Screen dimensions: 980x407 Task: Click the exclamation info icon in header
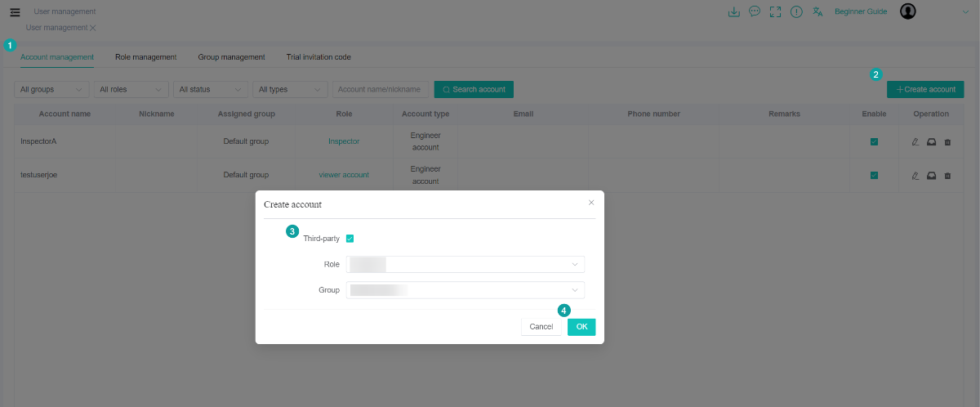point(796,11)
